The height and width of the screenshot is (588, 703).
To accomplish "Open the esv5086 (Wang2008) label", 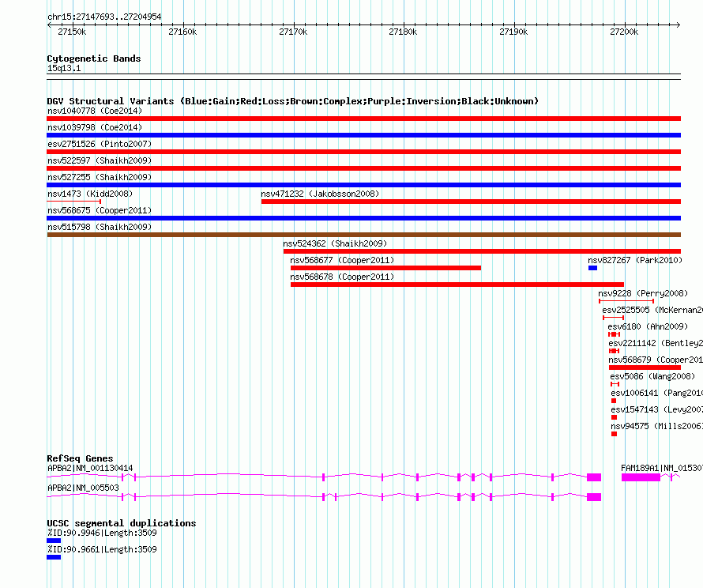I will tap(652, 376).
